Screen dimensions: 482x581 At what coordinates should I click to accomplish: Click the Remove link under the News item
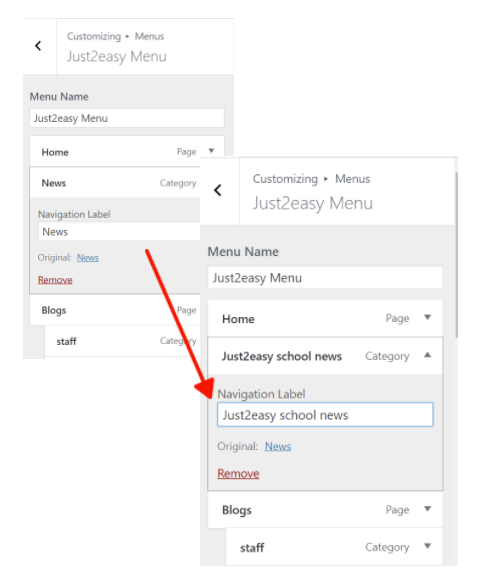point(55,280)
